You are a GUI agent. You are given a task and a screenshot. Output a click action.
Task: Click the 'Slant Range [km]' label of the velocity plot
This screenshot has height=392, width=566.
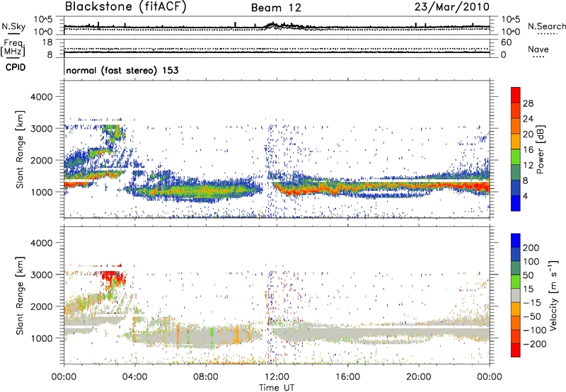click(x=20, y=295)
